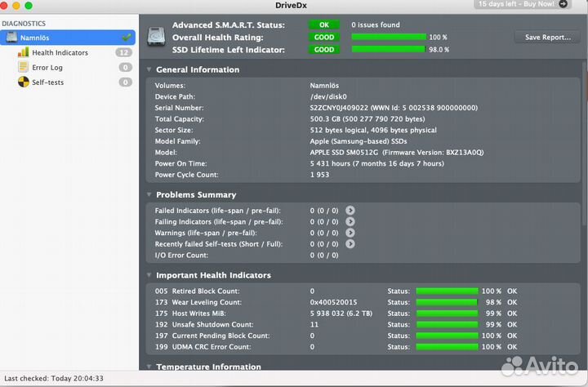Click the /dev/disk0 device path value

pyautogui.click(x=328, y=96)
